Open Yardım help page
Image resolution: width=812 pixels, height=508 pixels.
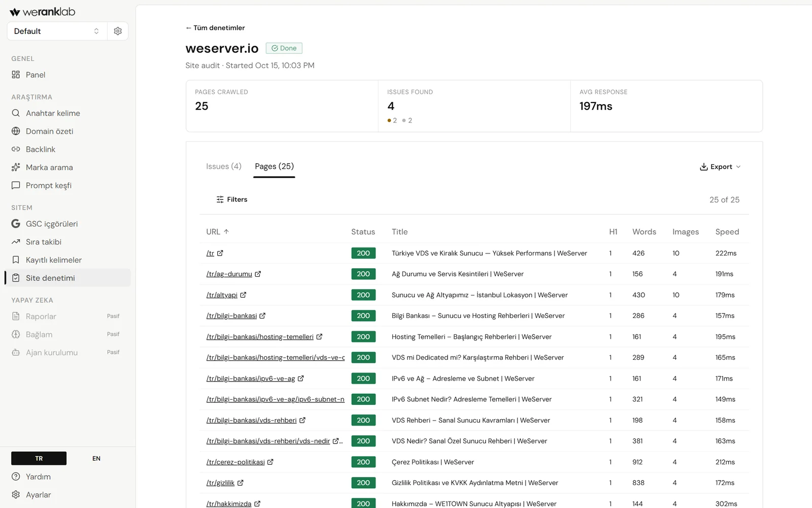pos(68,477)
